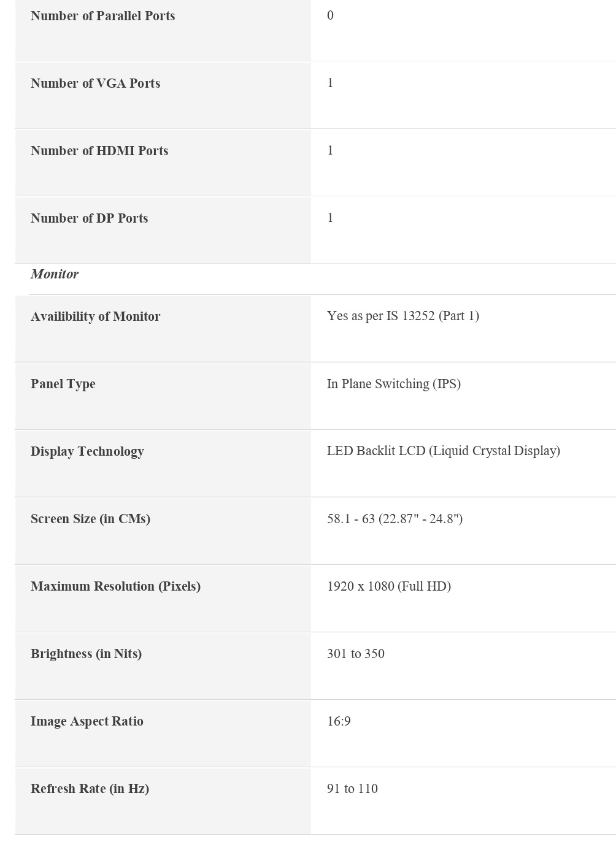The height and width of the screenshot is (847, 616).
Task: Click the Maximum Resolution (Pixels) label
Action: 115,586
